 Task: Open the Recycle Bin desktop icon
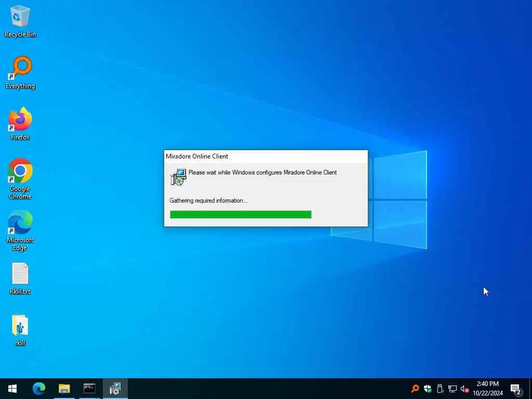click(20, 21)
